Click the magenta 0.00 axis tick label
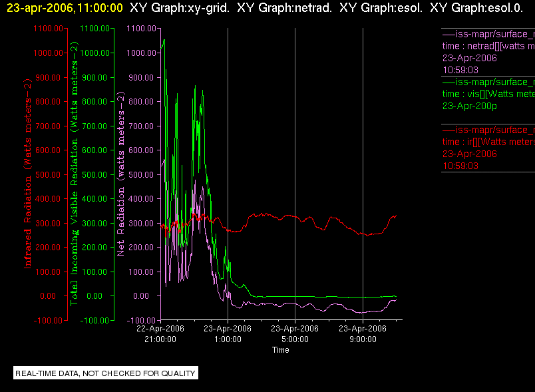535x392 pixels. click(141, 296)
